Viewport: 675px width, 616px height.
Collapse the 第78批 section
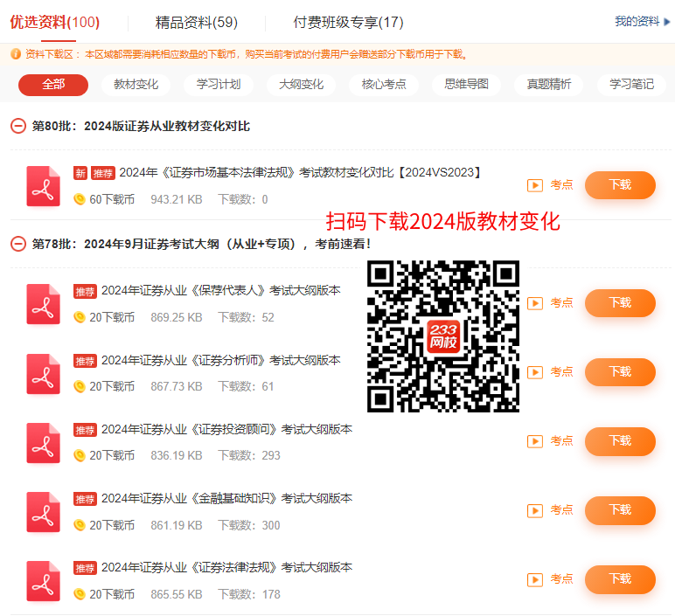tap(18, 244)
